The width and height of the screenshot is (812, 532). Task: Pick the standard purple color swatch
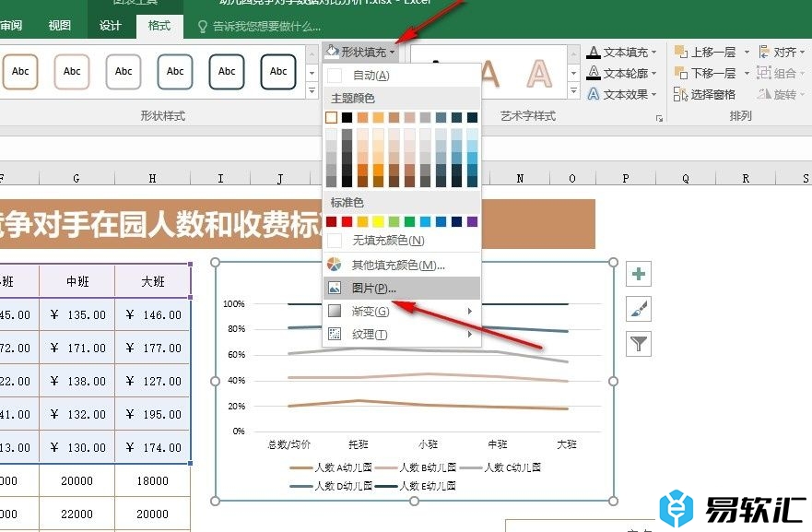(472, 221)
